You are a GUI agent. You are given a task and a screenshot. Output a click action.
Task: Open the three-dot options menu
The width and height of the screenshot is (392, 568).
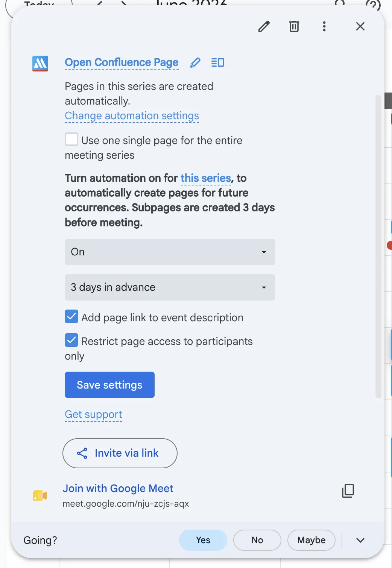[324, 26]
